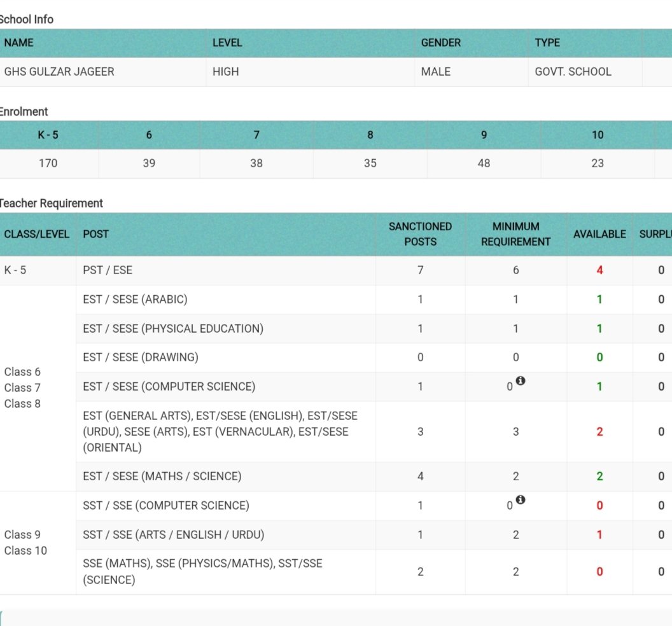Click class 8 enrolment value 35
Image resolution: width=672 pixels, height=626 pixels.
[x=370, y=163]
